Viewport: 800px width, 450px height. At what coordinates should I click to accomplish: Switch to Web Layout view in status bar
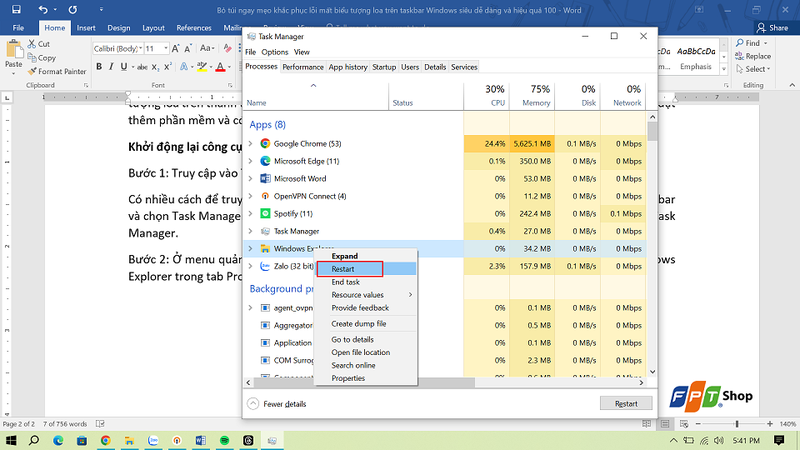684,424
